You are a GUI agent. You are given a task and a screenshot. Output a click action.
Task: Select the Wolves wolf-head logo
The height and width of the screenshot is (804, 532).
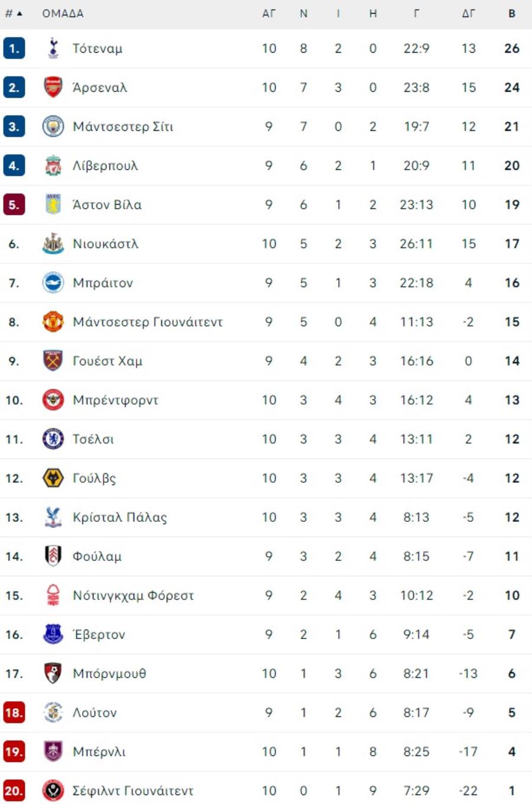click(x=53, y=478)
